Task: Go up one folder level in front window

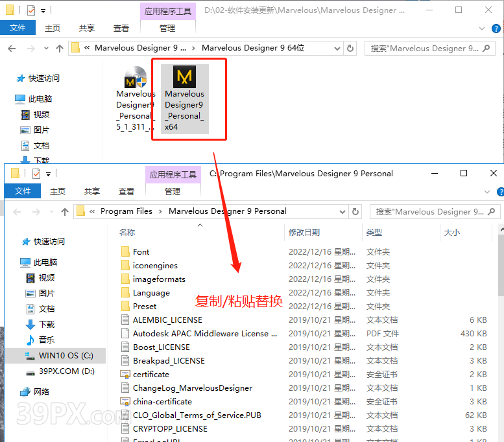Action: coord(65,212)
